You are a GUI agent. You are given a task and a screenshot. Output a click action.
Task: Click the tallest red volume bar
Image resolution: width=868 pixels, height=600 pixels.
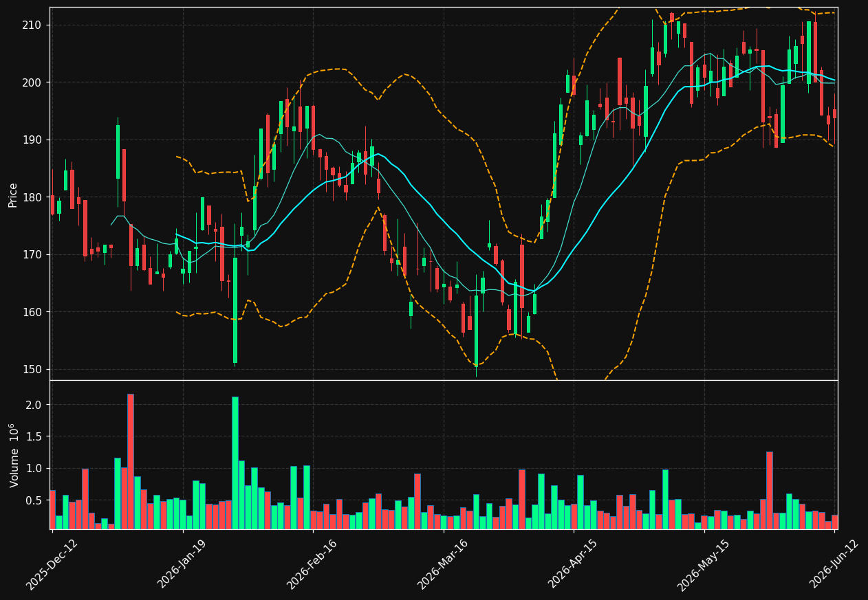(131, 461)
